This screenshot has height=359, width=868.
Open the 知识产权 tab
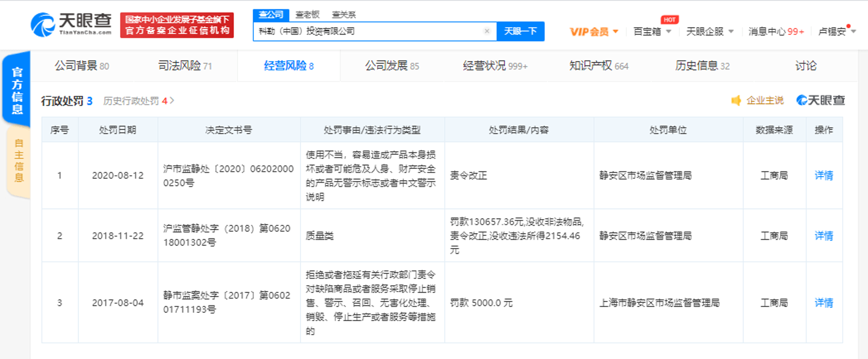click(x=599, y=66)
